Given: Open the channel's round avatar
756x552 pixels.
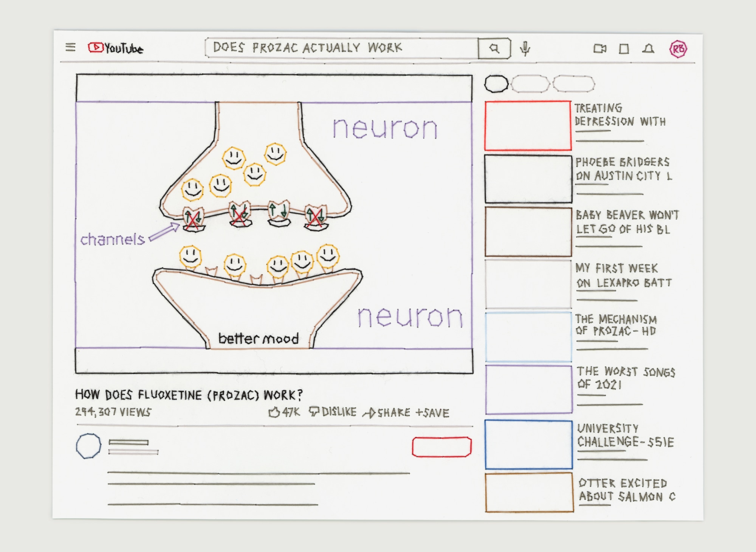Looking at the screenshot, I should tap(88, 446).
